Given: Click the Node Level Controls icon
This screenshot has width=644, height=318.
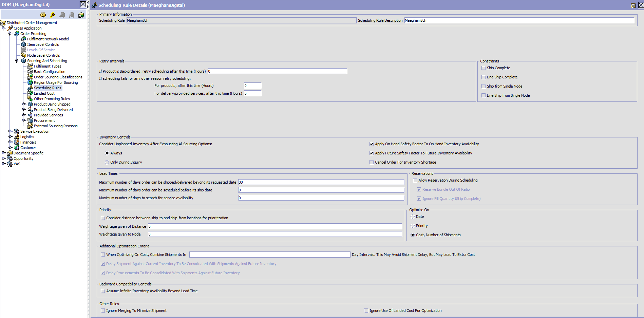Looking at the screenshot, I should pos(23,55).
